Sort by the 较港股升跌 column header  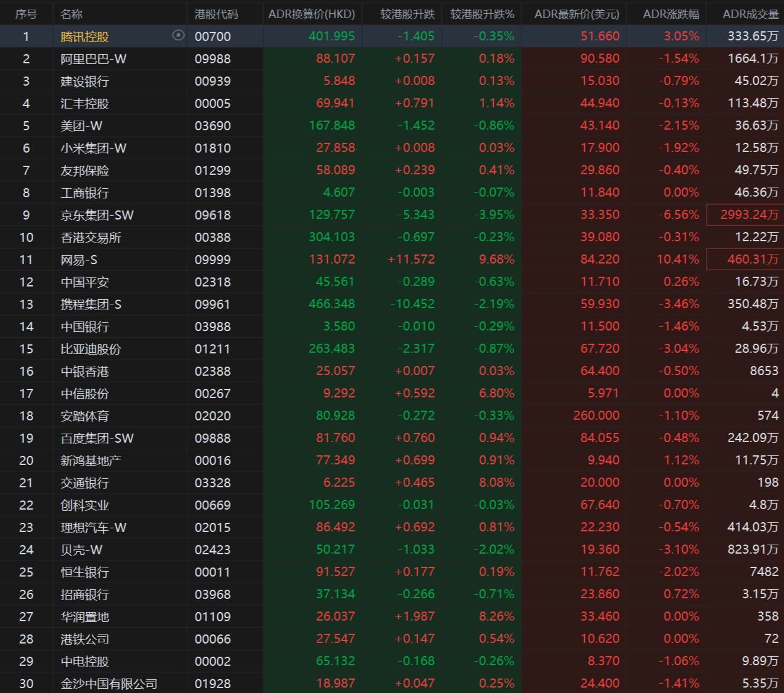(408, 14)
